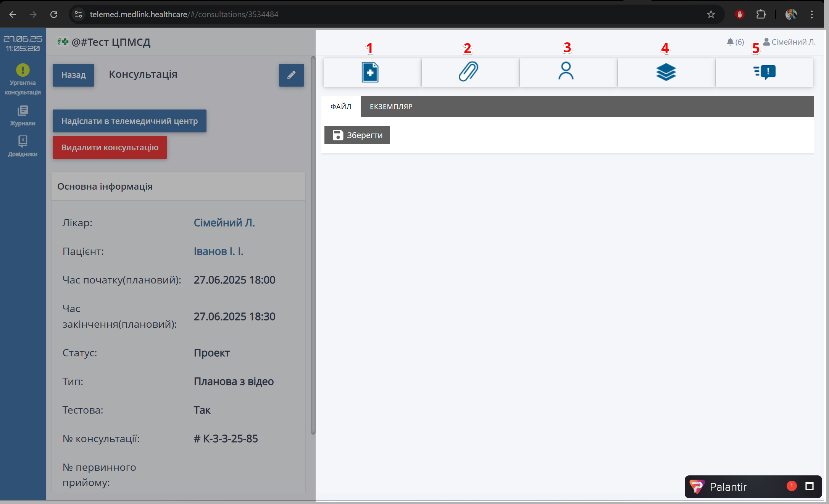
Task: Click Надіслати в телемедичний центр
Action: 129,121
